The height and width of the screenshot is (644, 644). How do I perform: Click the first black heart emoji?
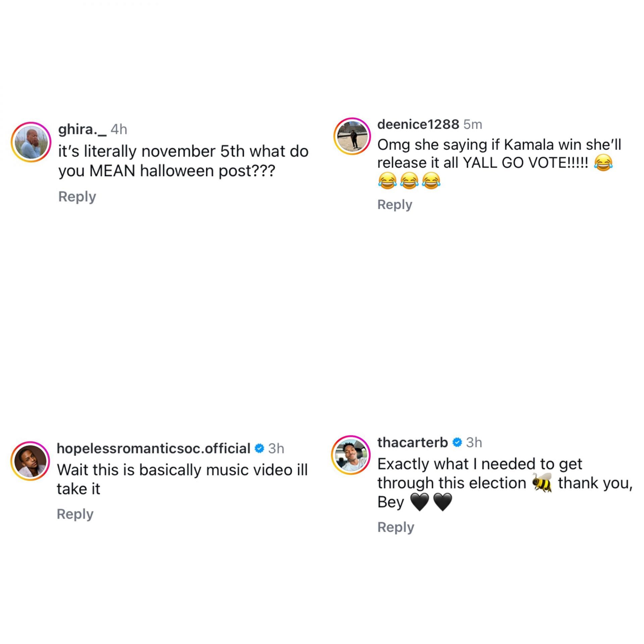point(420,502)
